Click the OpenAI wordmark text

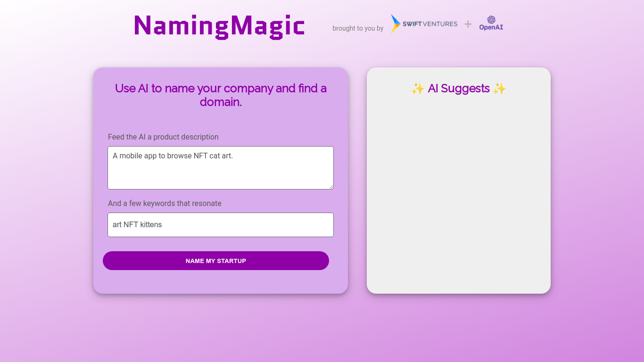point(491,28)
